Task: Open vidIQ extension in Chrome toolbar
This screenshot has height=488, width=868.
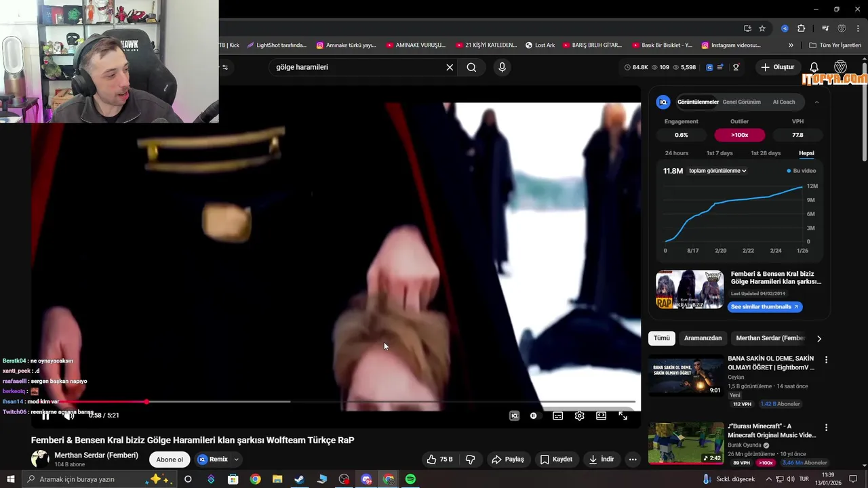Action: (785, 28)
